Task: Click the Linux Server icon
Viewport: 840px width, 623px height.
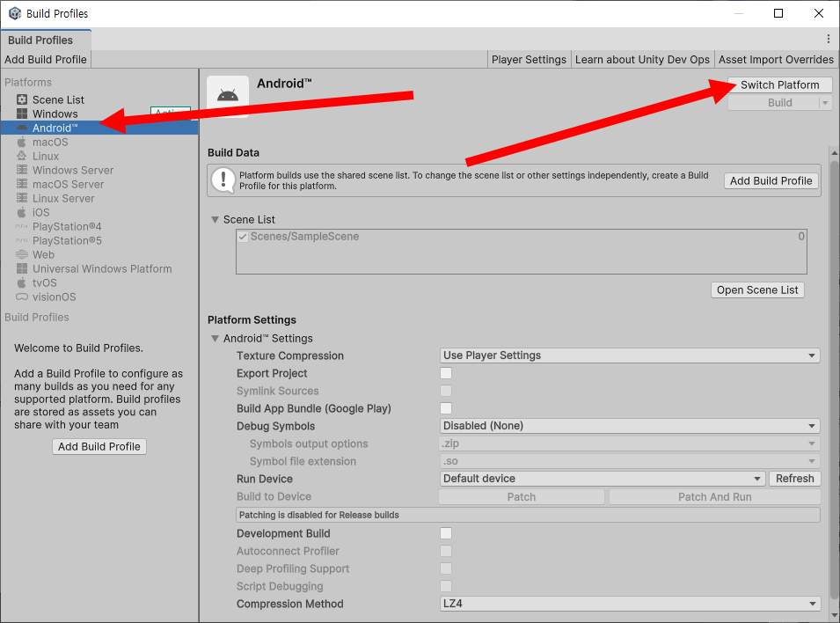Action: point(22,198)
